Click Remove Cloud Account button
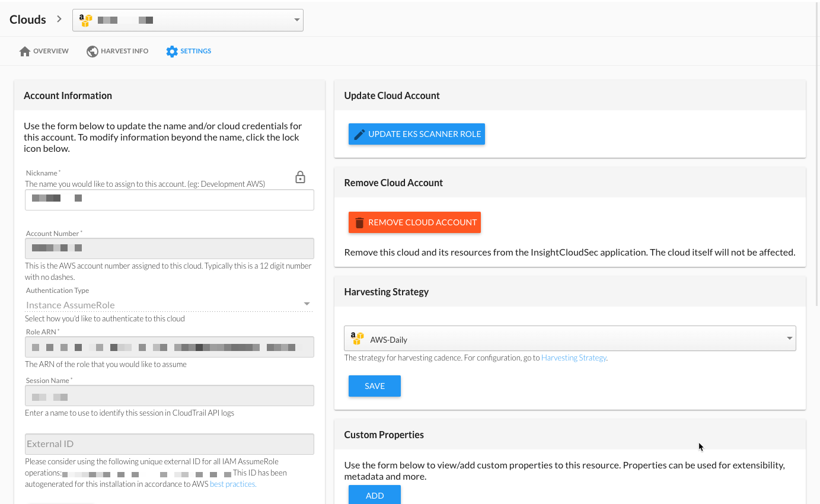This screenshot has height=504, width=820. 414,222
